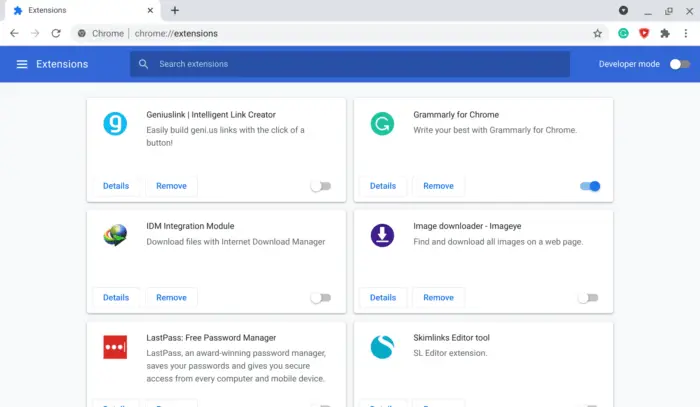
Task: Click the Skimlinks Editor tool title
Action: (451, 338)
